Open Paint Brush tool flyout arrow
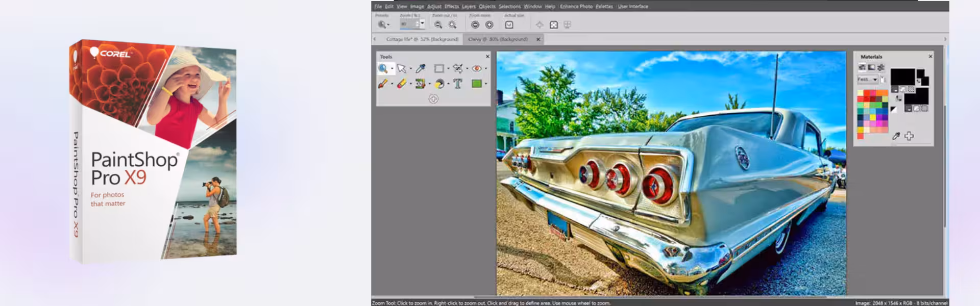 point(392,84)
